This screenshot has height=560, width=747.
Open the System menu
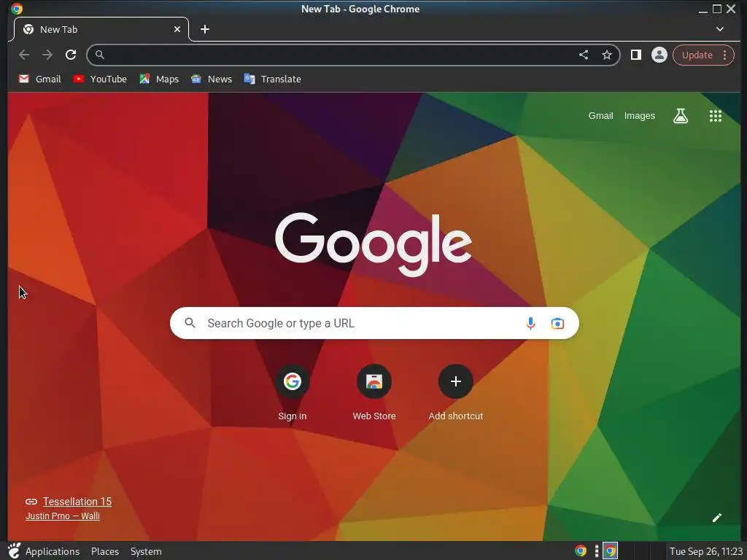click(146, 551)
